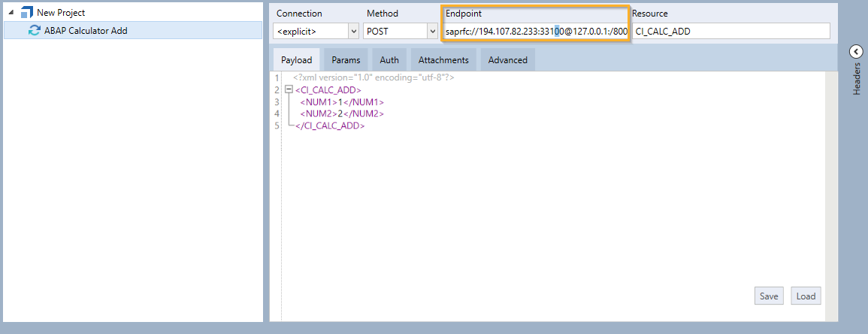This screenshot has width=868, height=334.
Task: Click the NUM2 line in the payload
Action: (x=341, y=114)
